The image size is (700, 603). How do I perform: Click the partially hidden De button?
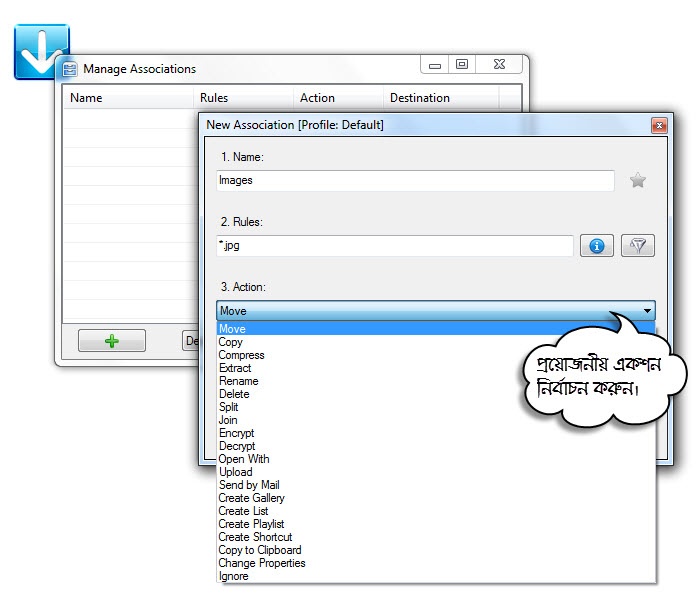pos(191,341)
